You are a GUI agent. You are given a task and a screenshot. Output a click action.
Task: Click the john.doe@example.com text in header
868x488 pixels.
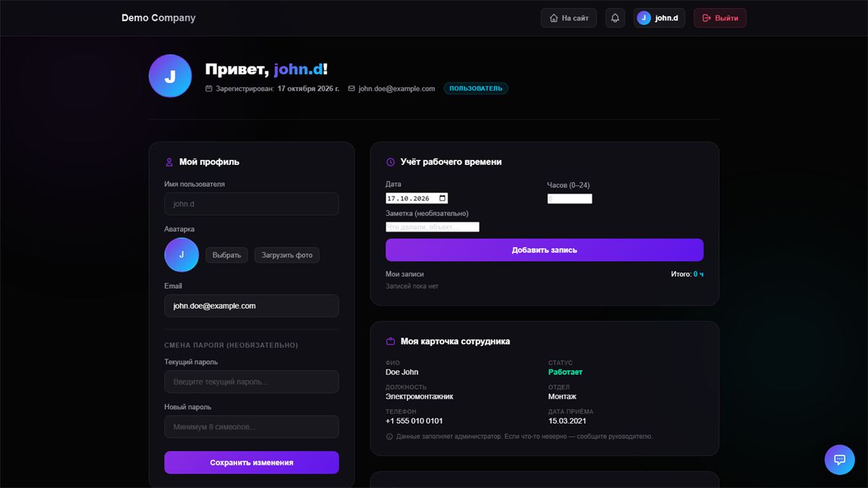pyautogui.click(x=396, y=89)
